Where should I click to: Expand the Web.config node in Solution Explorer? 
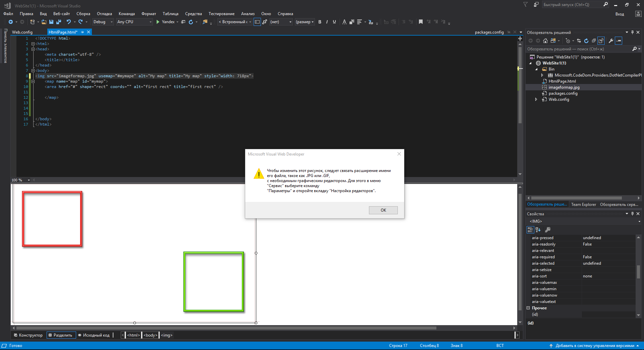(536, 99)
